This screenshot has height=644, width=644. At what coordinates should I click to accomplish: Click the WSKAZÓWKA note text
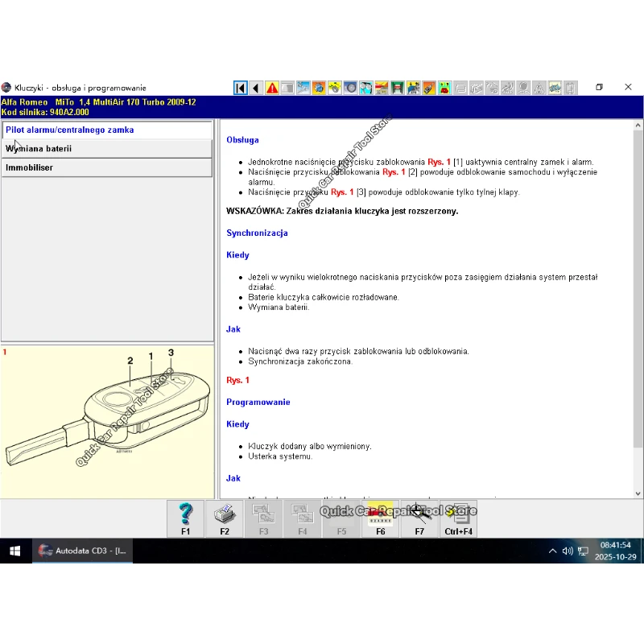tap(342, 211)
